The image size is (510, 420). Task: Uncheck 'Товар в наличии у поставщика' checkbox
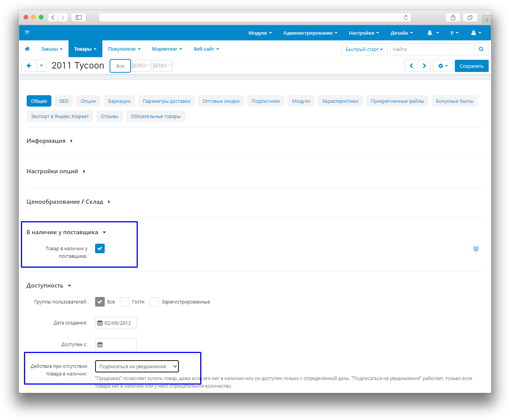(x=100, y=249)
